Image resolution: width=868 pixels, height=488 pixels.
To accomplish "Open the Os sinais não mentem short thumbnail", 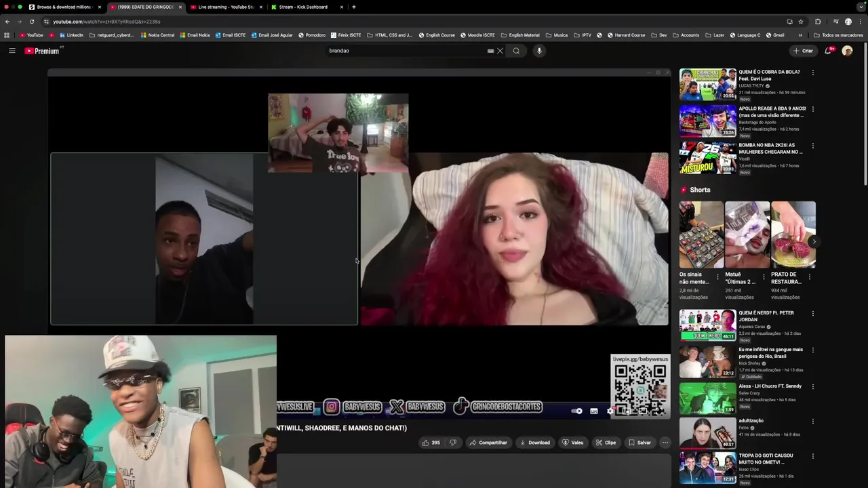I will [x=701, y=235].
